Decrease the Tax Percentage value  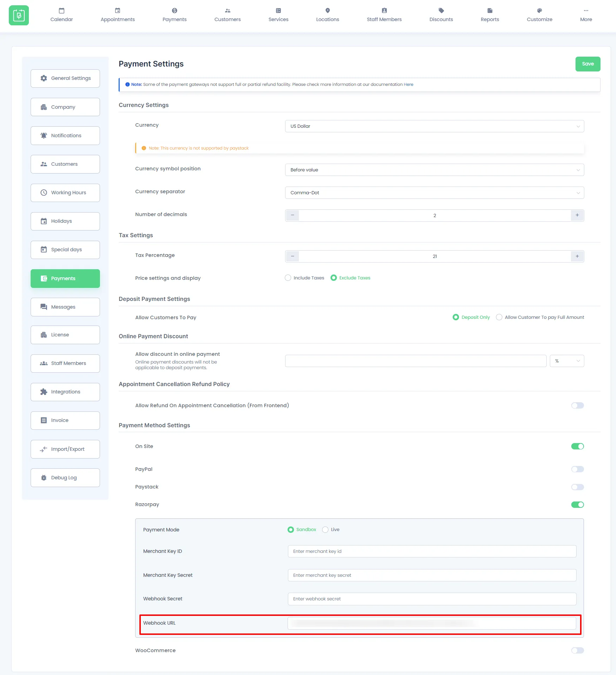tap(293, 256)
